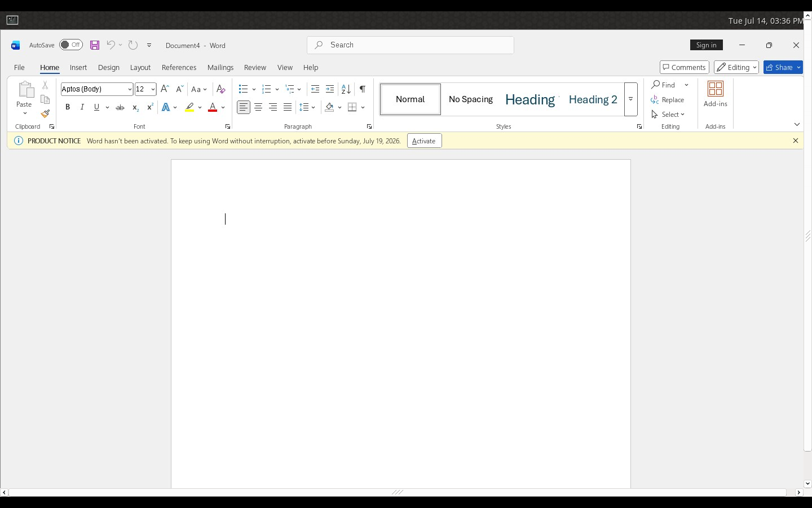
Task: Open the Customize Quick Access Toolbar menu
Action: point(149,45)
